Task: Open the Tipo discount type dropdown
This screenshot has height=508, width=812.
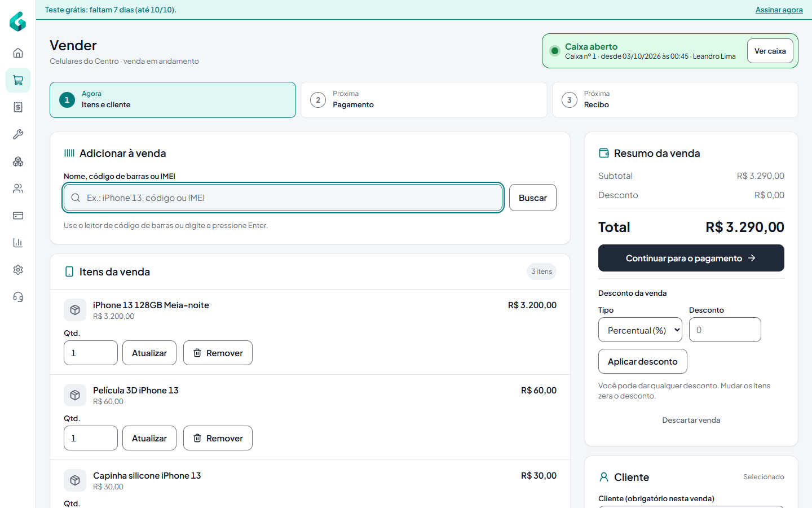Action: click(640, 330)
